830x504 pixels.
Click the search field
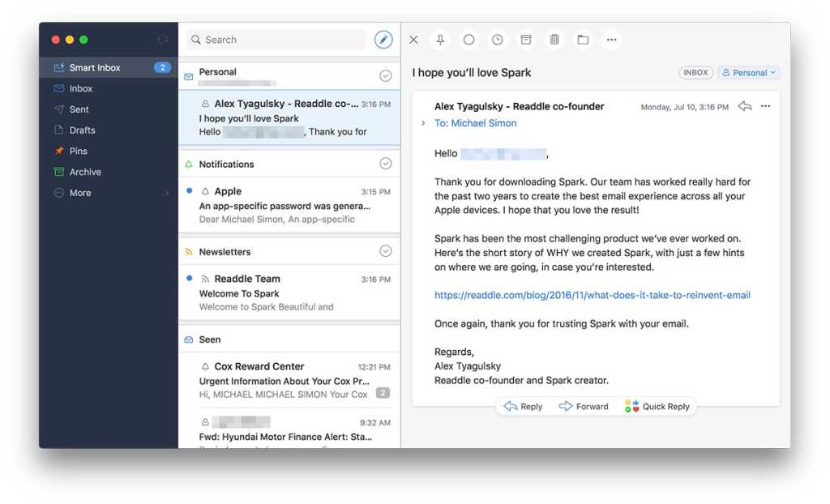point(276,40)
